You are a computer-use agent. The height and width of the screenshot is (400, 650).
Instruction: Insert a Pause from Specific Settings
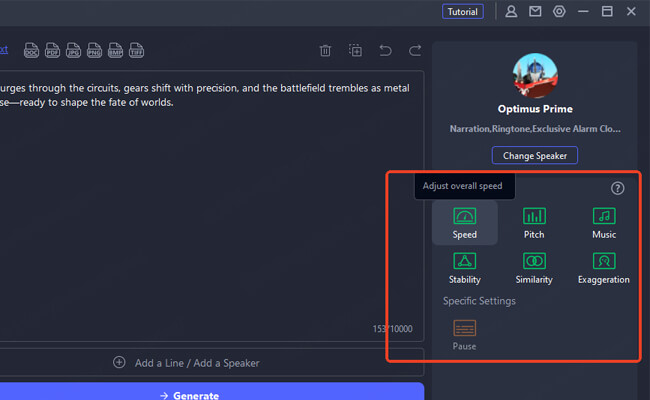tap(464, 333)
